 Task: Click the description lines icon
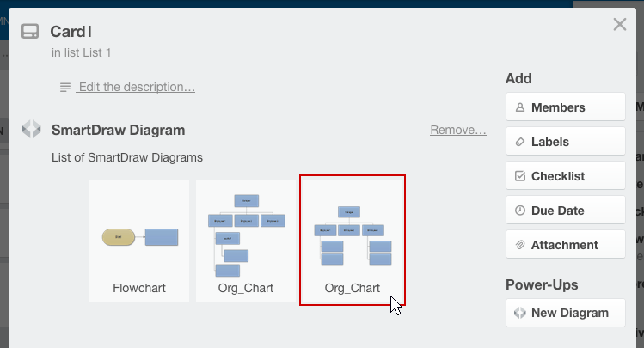pos(65,88)
